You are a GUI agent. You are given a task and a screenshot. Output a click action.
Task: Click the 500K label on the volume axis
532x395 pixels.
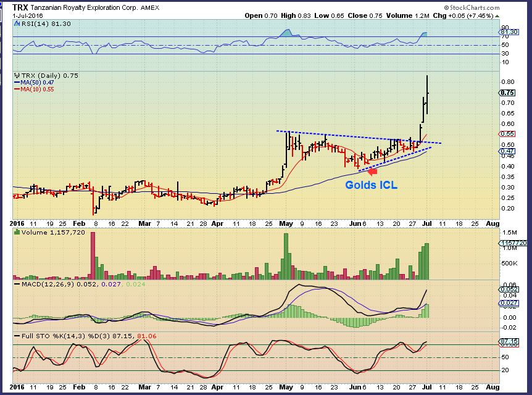tap(509, 264)
